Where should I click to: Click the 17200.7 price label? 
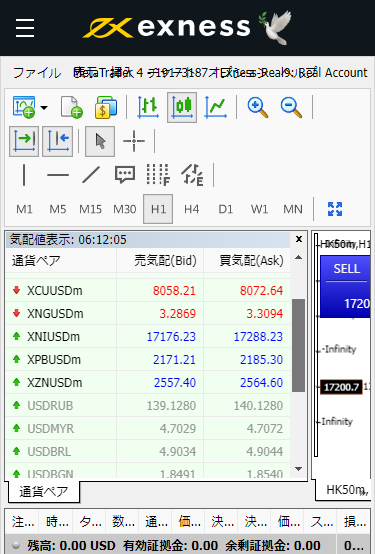pos(341,387)
